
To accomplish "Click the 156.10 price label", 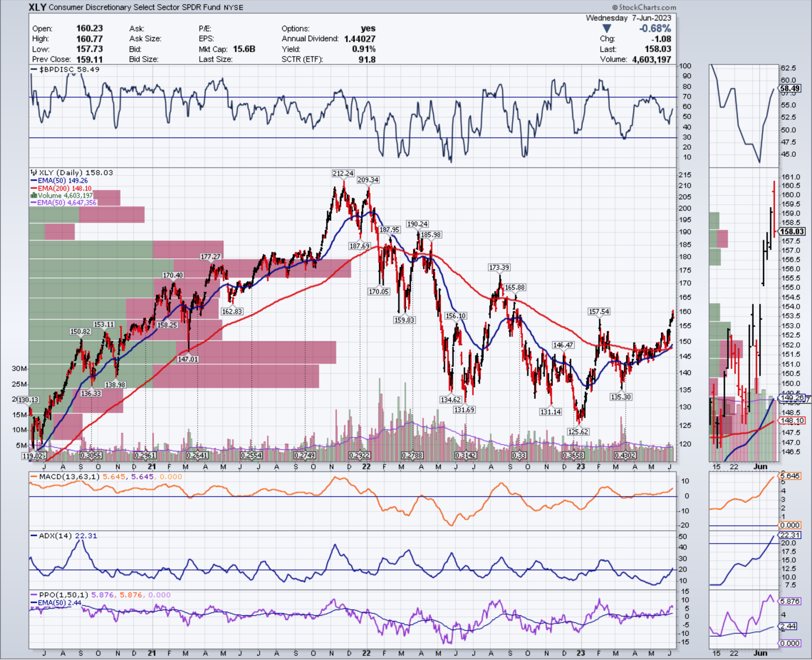I will pyautogui.click(x=456, y=316).
